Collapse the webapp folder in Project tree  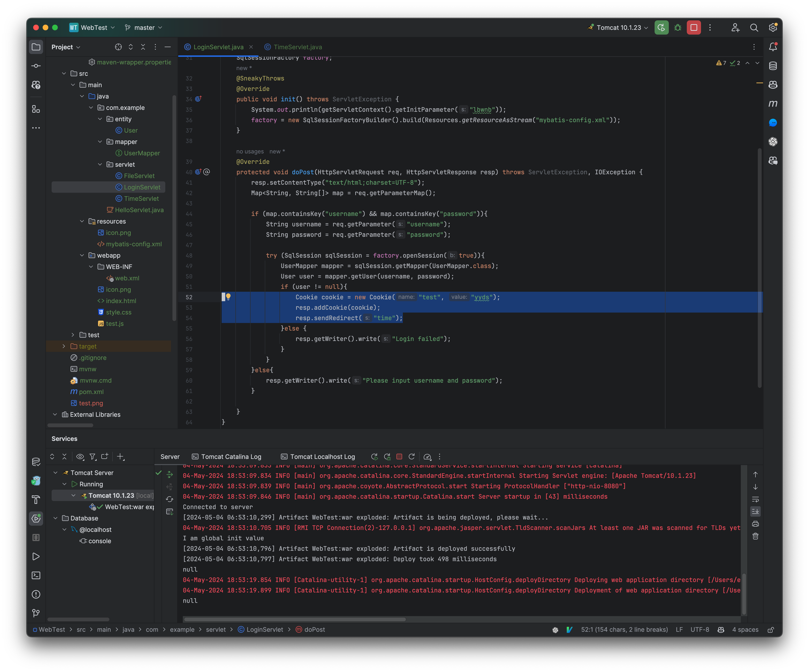coord(82,255)
